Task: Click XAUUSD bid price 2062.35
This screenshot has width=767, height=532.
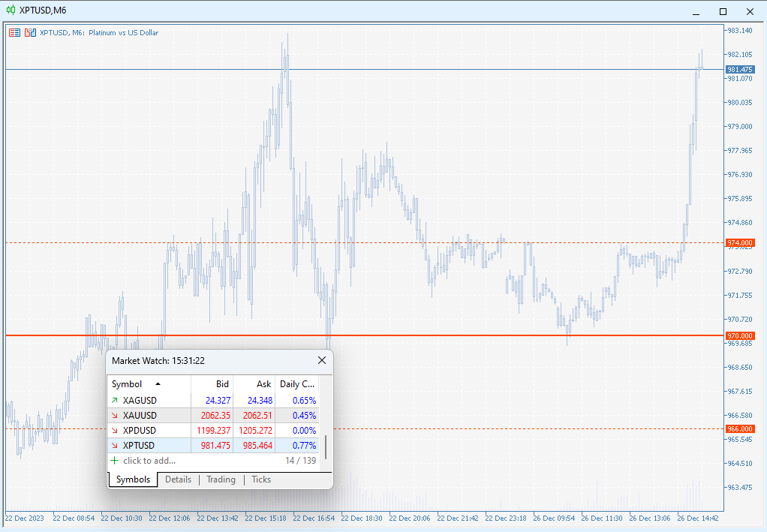Action: [x=215, y=416]
